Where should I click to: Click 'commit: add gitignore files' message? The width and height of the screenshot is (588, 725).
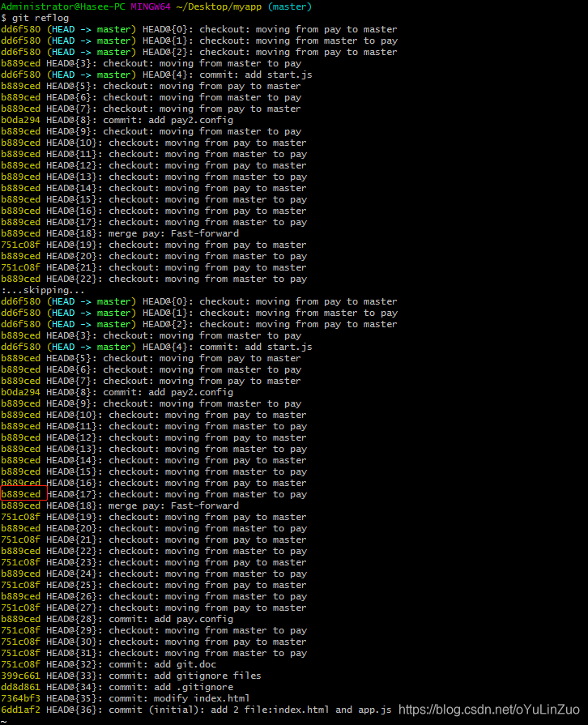(x=185, y=676)
